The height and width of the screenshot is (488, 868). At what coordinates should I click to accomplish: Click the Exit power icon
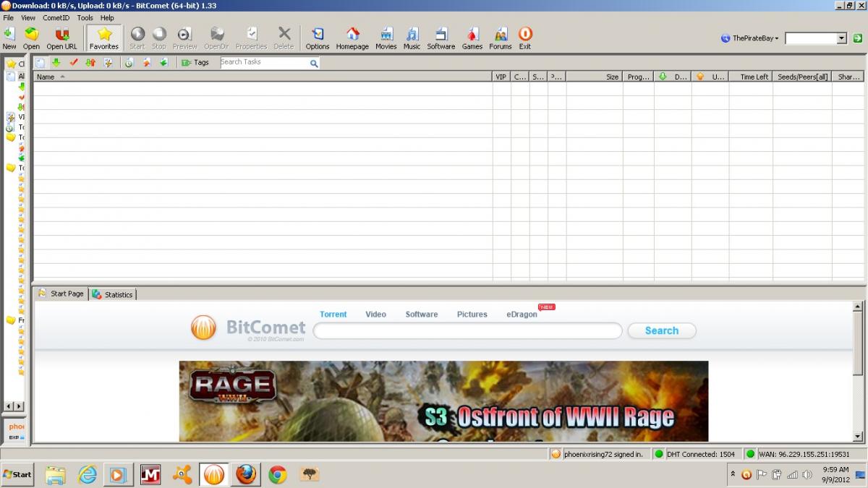tap(524, 35)
